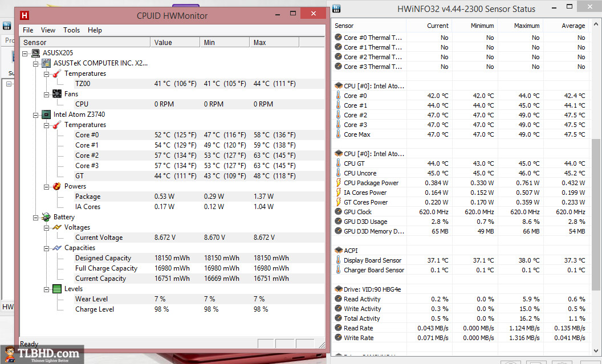Click the Core #0 Thermal Throttling icon
The width and height of the screenshot is (602, 364).
(338, 37)
